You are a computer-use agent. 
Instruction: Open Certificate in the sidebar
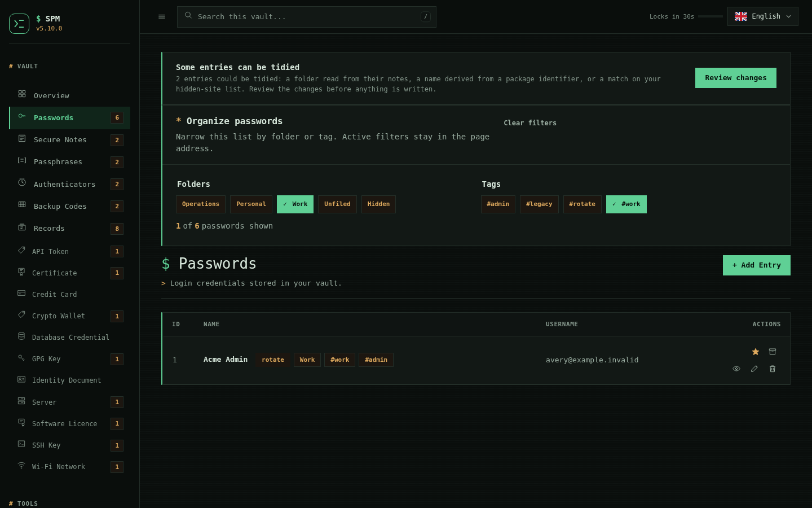pos(70,273)
